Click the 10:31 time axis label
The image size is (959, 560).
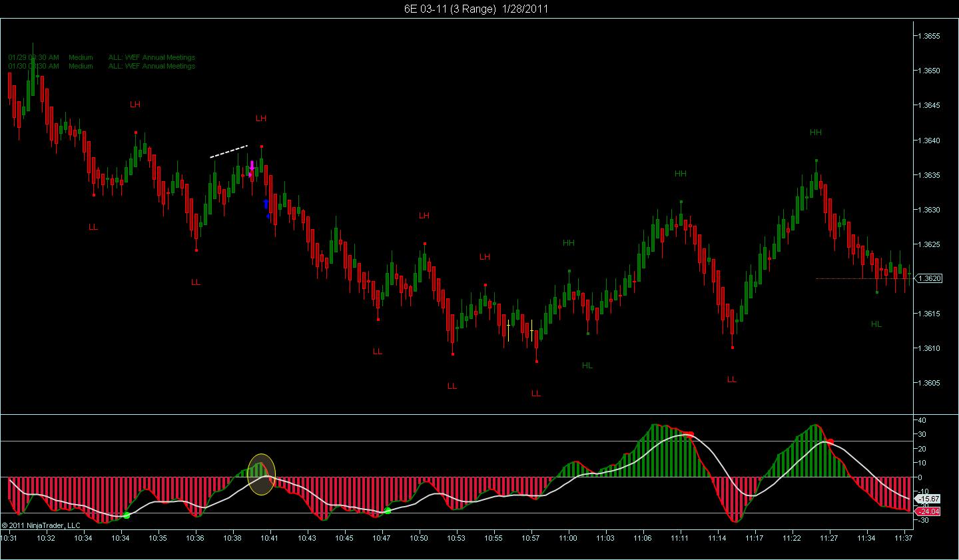point(9,537)
